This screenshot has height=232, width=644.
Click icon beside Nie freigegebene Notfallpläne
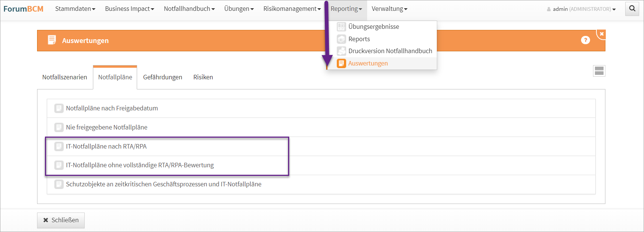(x=59, y=127)
